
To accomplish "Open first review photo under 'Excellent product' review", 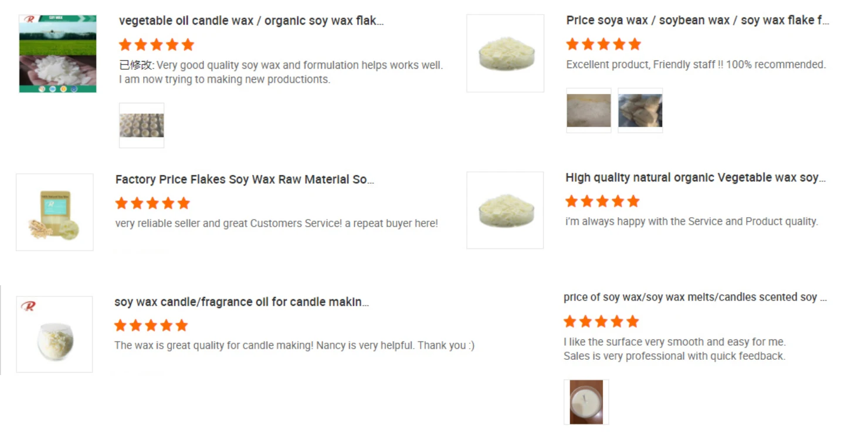I will tap(588, 110).
